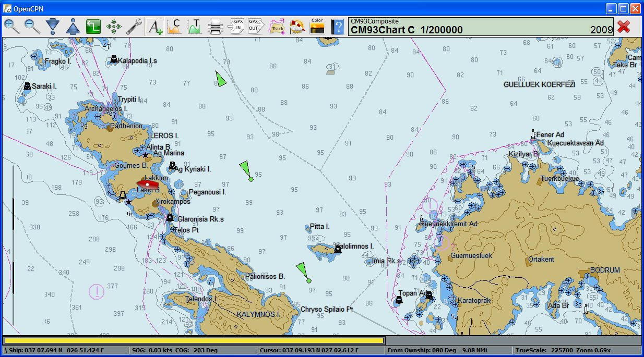Click the print chart icon

pyautogui.click(x=215, y=26)
